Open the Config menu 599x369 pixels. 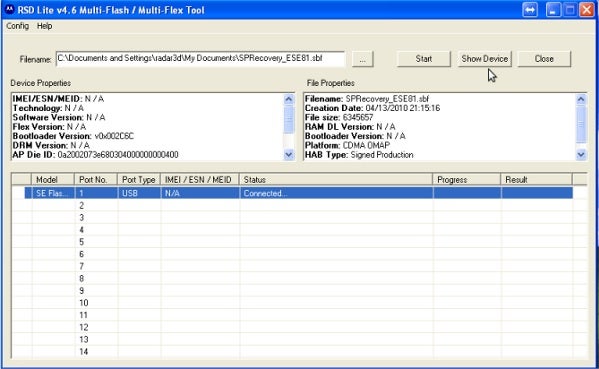18,26
